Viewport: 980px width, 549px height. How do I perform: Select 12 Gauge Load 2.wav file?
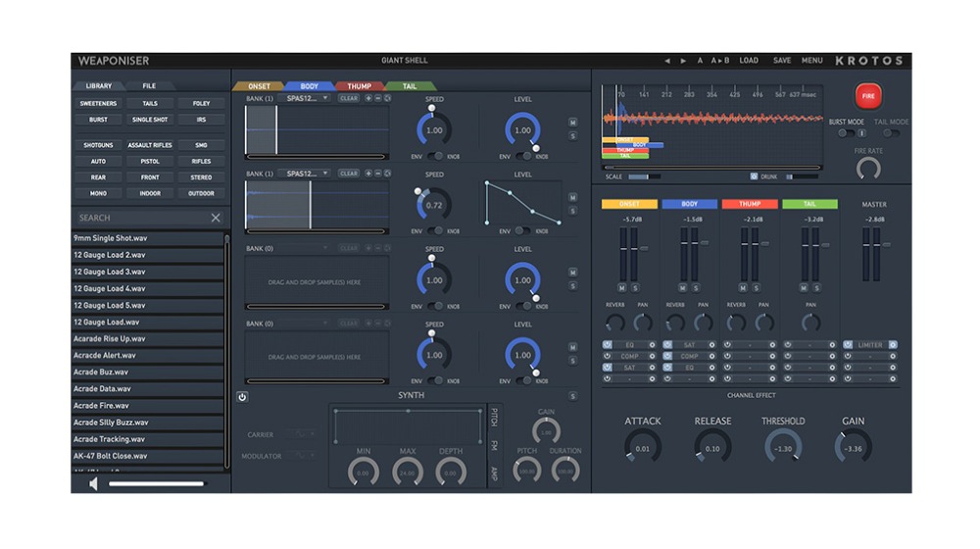pos(148,255)
